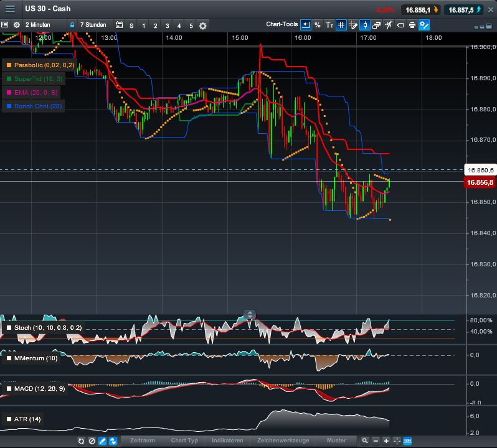Click the green SuperTrd color swatch

click(9, 79)
